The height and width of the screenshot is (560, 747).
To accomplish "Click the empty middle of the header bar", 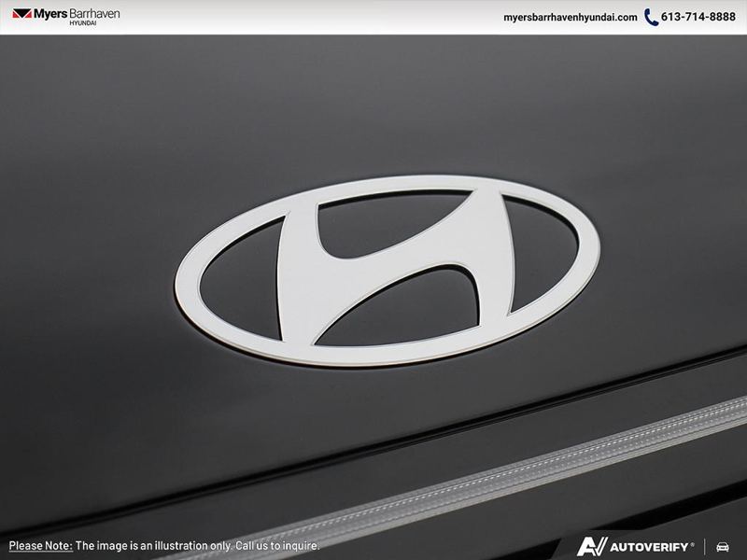I will (x=308, y=17).
